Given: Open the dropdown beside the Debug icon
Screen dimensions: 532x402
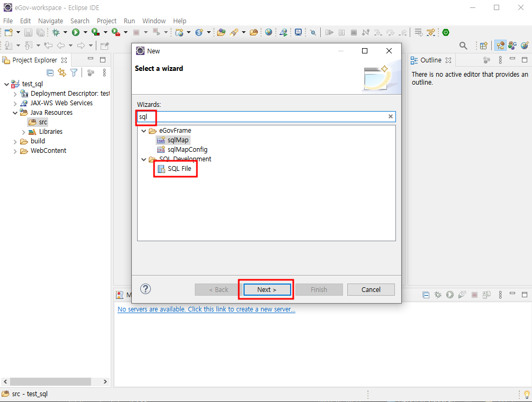Looking at the screenshot, I should pos(65,33).
